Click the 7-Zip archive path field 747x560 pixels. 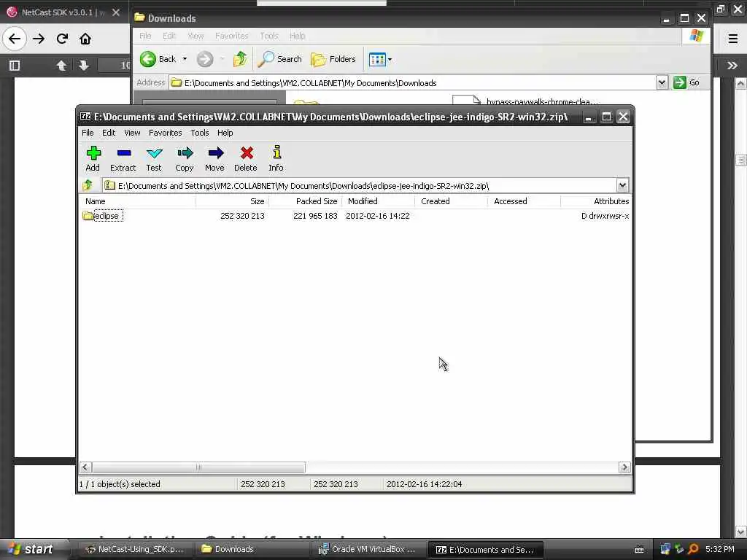point(360,186)
